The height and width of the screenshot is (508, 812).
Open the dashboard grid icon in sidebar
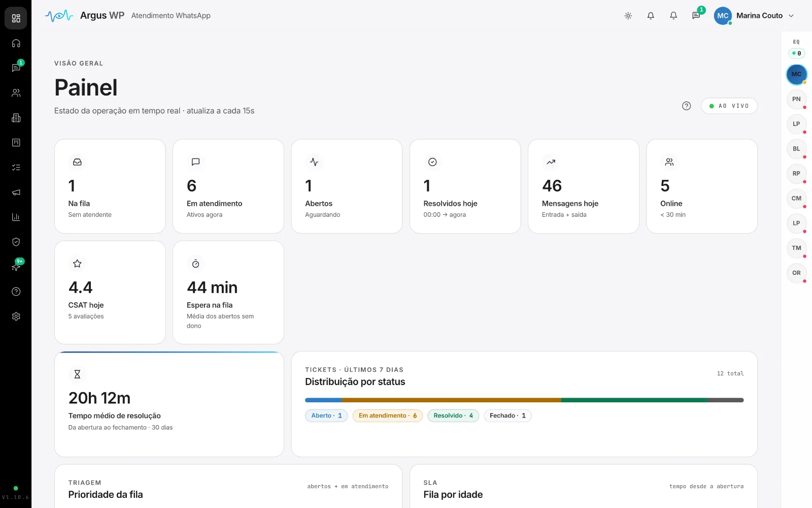[16, 18]
